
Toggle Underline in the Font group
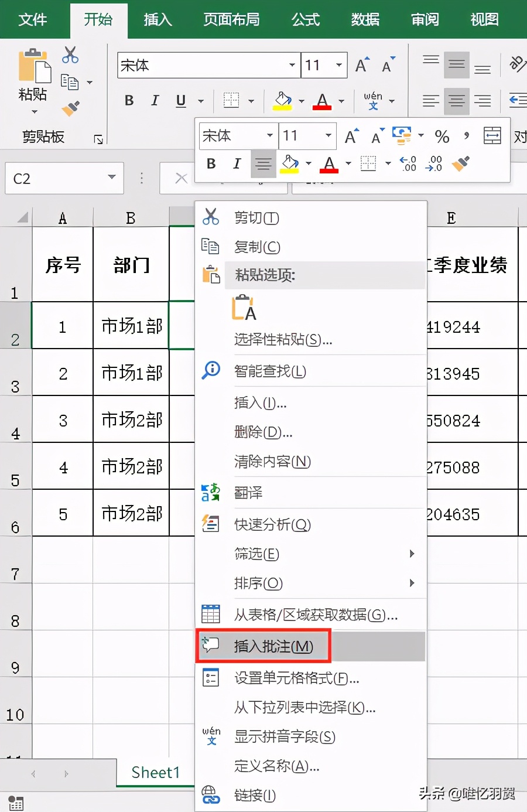180,100
